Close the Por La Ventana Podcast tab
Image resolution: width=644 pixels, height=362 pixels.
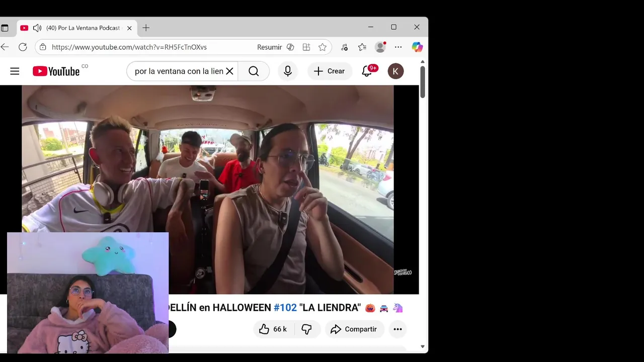(129, 28)
